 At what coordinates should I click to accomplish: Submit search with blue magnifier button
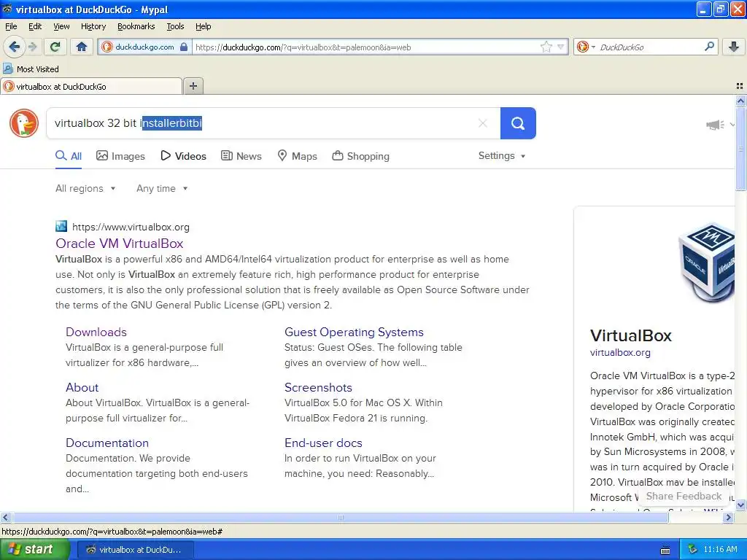click(518, 123)
